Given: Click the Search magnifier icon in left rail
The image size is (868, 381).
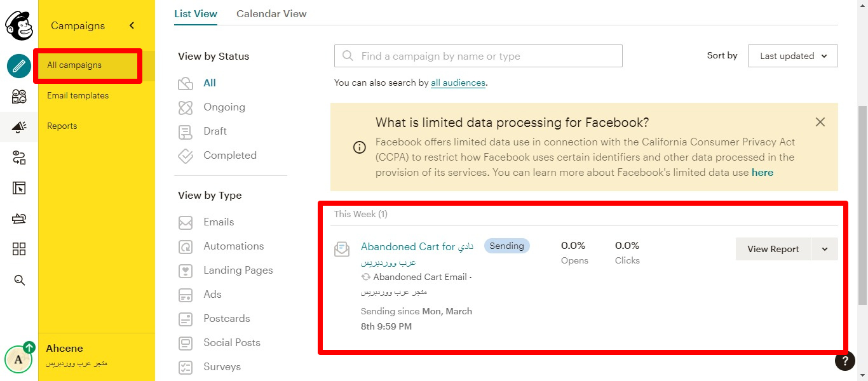Looking at the screenshot, I should click(19, 280).
